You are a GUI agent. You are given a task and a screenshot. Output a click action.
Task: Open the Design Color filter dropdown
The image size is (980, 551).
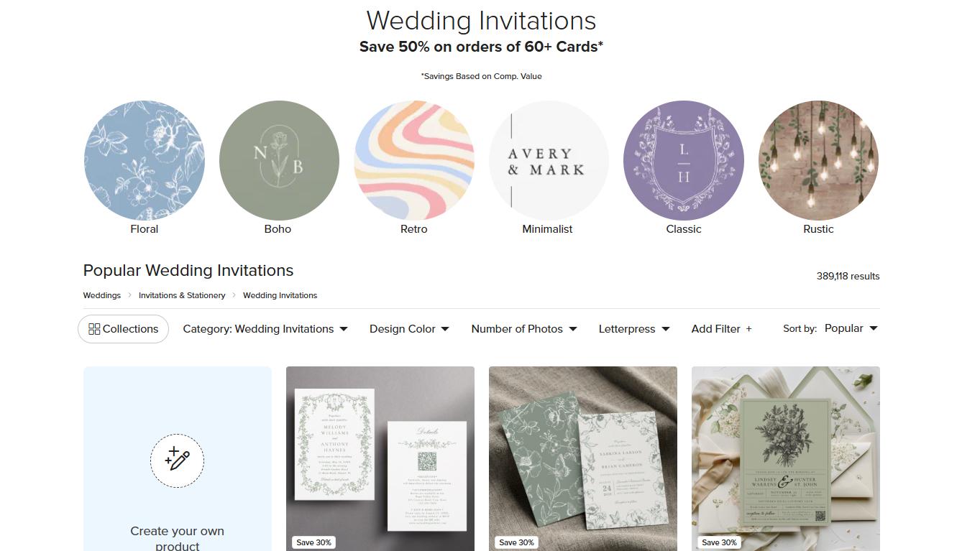(x=409, y=329)
